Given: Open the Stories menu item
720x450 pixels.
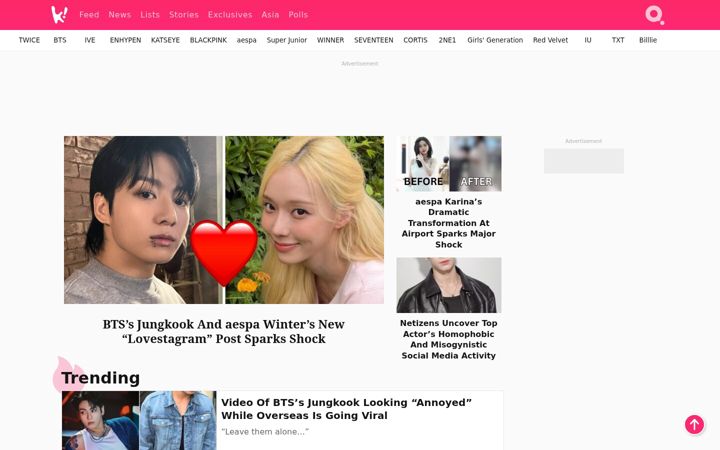Looking at the screenshot, I should (184, 15).
